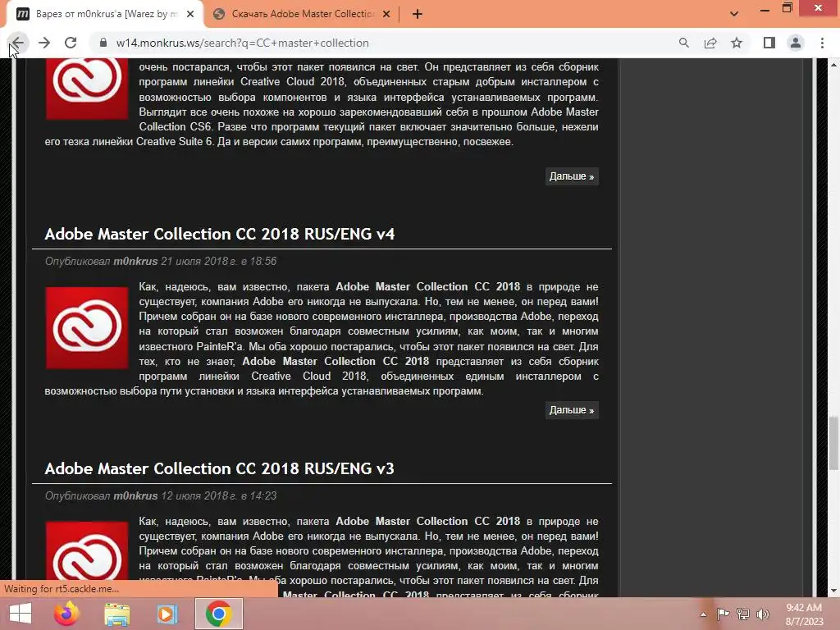This screenshot has width=840, height=630.
Task: Close the 'Скачать Adobe Master Collection' tab
Action: (386, 14)
